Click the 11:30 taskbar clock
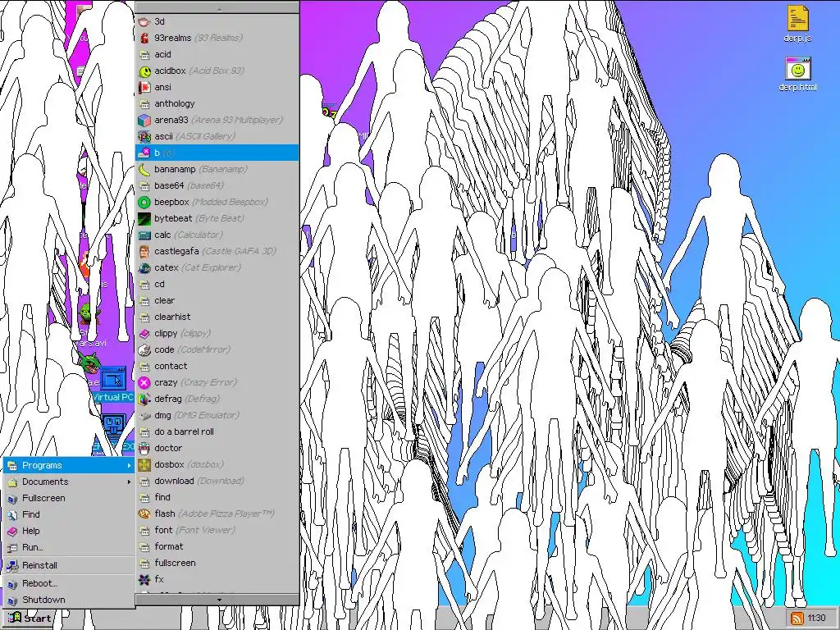The width and height of the screenshot is (840, 630). coord(816,619)
